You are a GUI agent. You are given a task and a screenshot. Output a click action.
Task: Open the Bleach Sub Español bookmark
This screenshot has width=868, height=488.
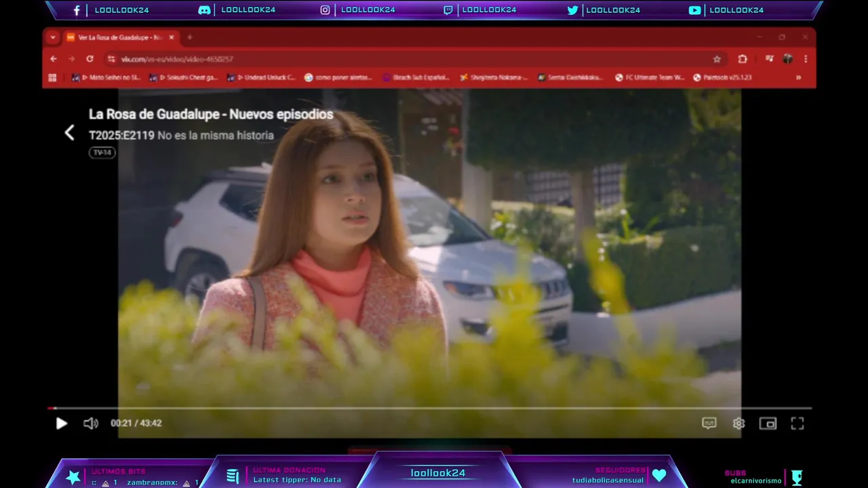point(416,77)
